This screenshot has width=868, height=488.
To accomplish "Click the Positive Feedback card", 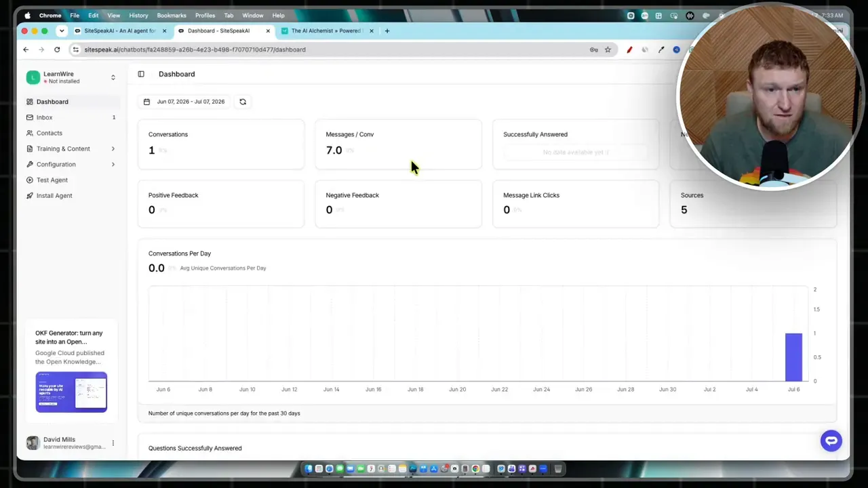I will 221,204.
